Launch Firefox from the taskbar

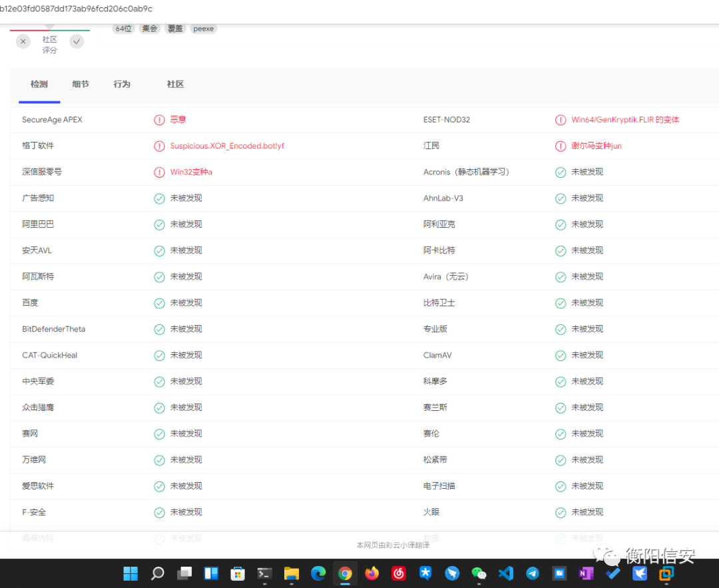tap(372, 573)
